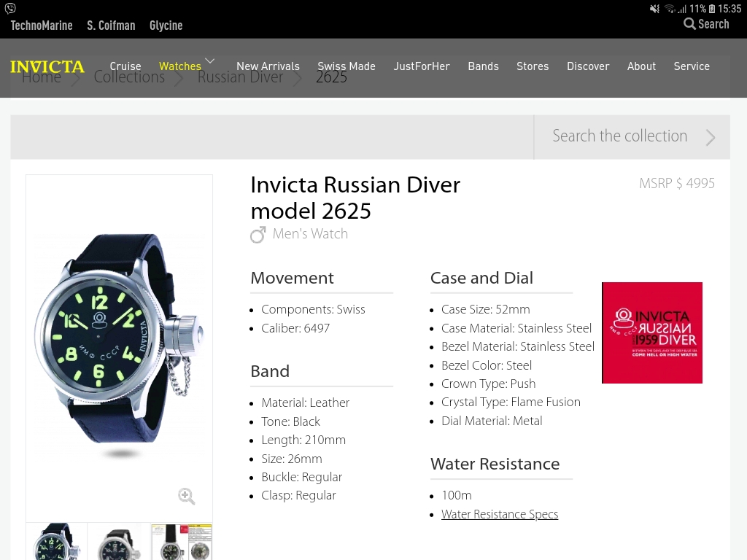
Task: Select the first watch thumbnail
Action: (x=57, y=542)
